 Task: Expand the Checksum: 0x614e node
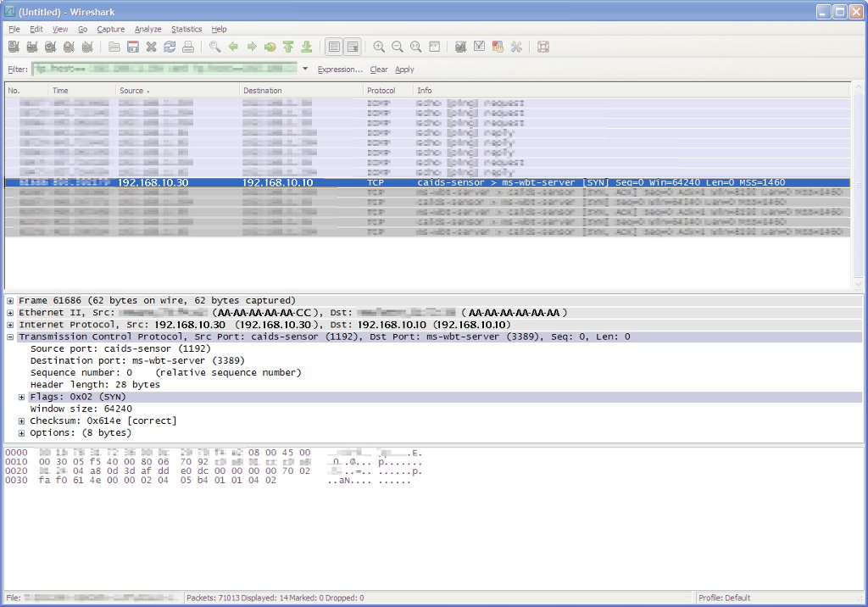tap(21, 420)
